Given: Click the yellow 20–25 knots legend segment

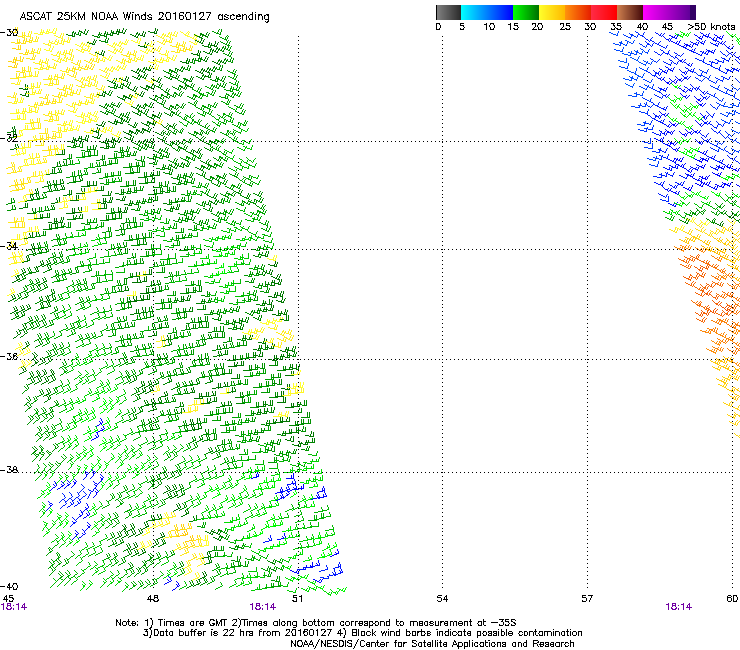Looking at the screenshot, I should point(552,12).
